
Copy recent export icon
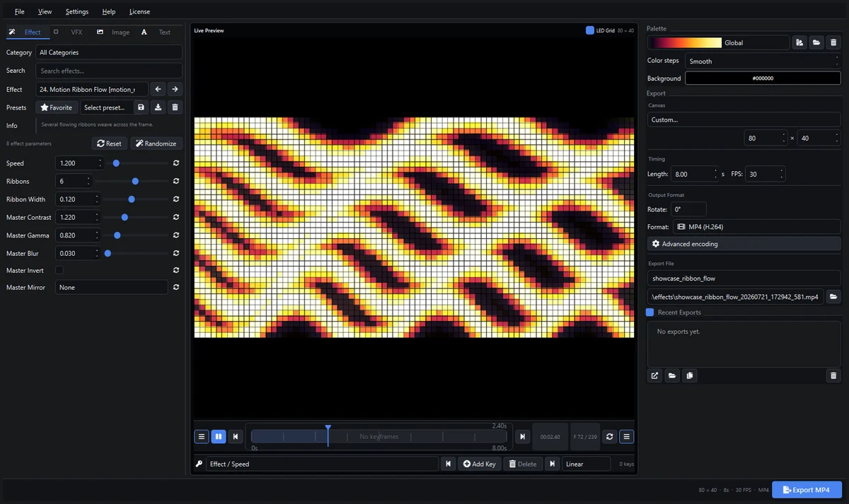coord(690,375)
